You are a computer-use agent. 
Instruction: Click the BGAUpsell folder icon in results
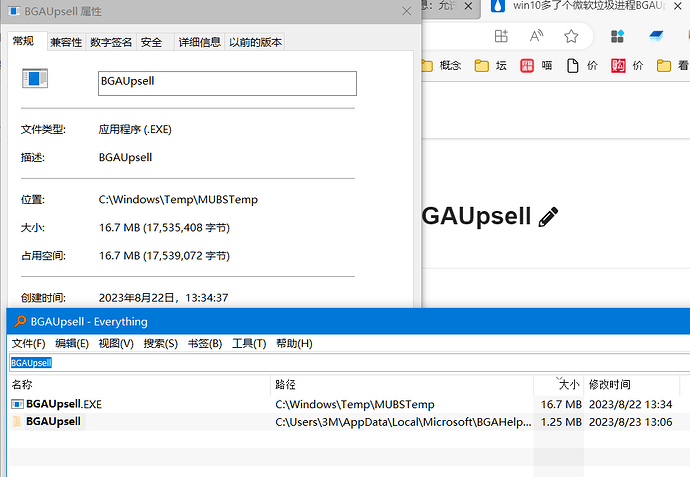(x=17, y=422)
